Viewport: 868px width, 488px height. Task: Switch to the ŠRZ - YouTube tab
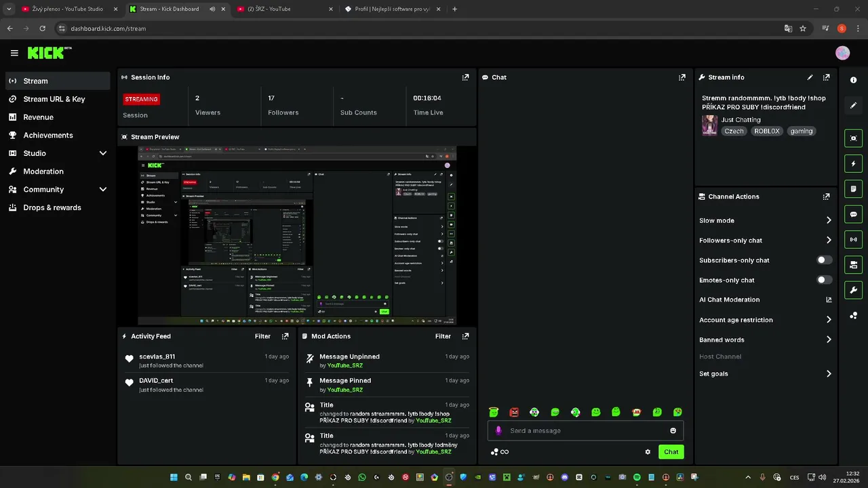(x=285, y=9)
